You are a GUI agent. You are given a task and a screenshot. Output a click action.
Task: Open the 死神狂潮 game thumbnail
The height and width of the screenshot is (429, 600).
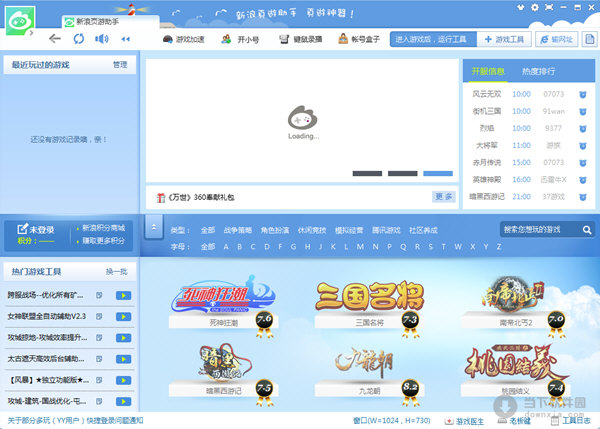click(223, 302)
